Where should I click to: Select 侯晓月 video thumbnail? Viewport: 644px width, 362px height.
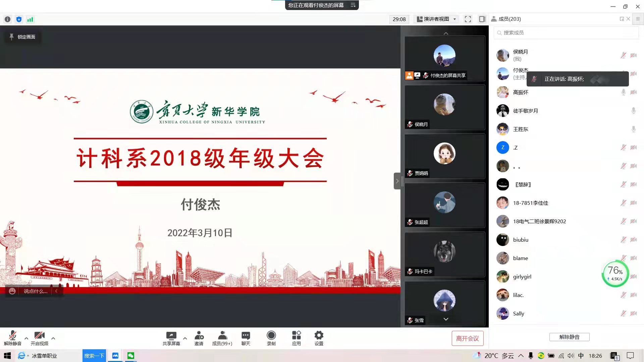[x=445, y=107]
